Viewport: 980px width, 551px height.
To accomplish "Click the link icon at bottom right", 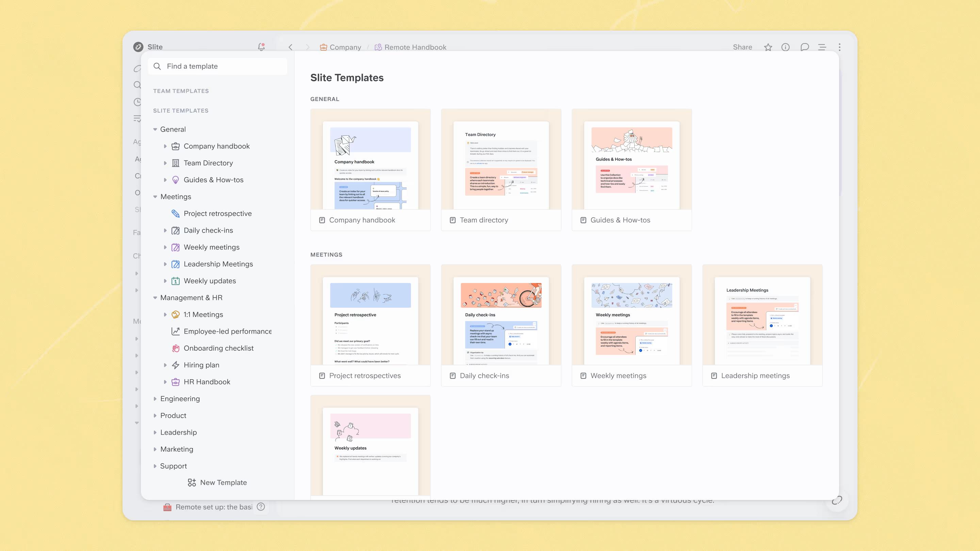I will pos(837,500).
